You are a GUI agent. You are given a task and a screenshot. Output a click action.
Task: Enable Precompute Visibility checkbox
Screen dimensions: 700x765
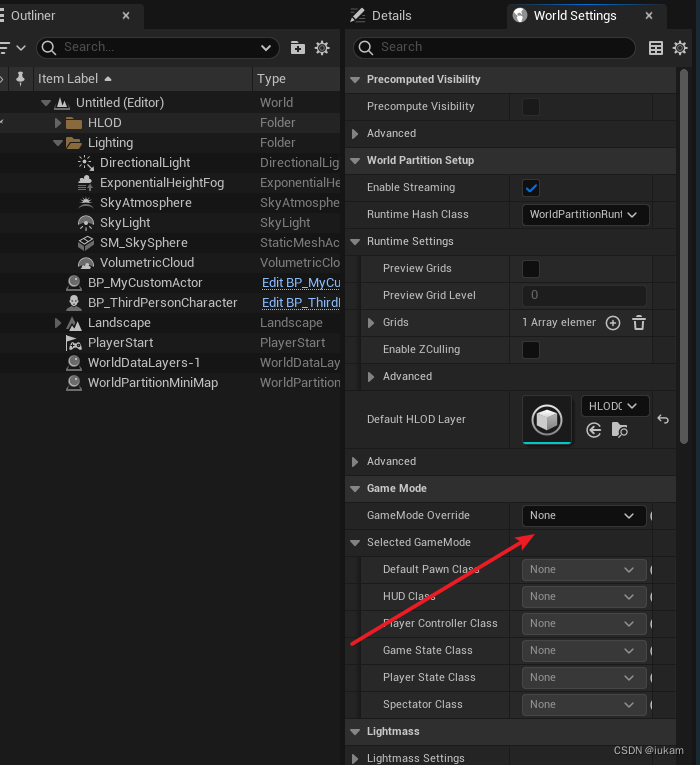pos(531,107)
